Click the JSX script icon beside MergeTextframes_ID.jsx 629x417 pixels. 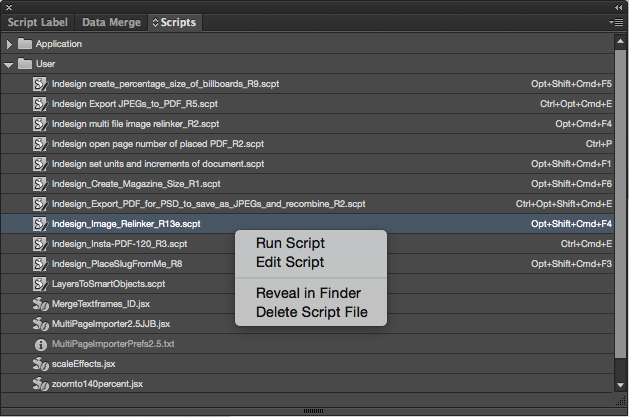(x=41, y=304)
